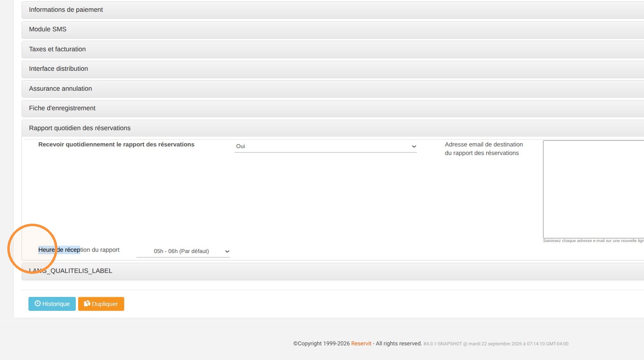Collapse Rapport quotidien des réservations section

(333, 128)
